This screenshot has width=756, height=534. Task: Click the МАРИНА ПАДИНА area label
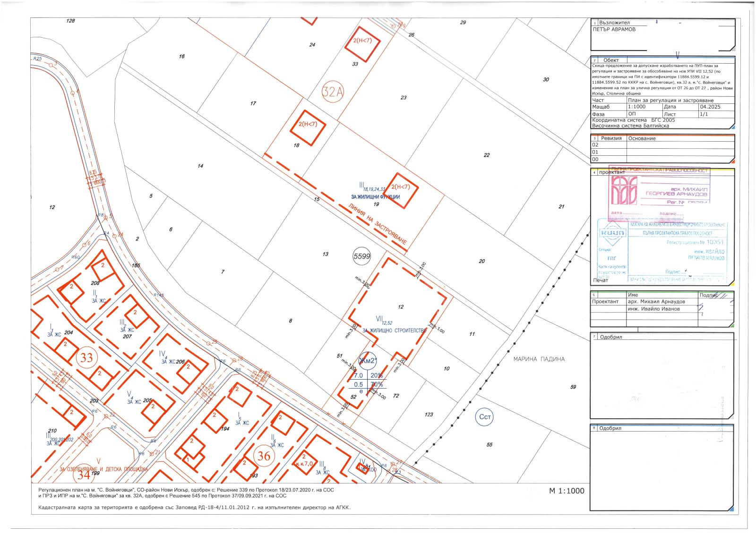(x=539, y=359)
